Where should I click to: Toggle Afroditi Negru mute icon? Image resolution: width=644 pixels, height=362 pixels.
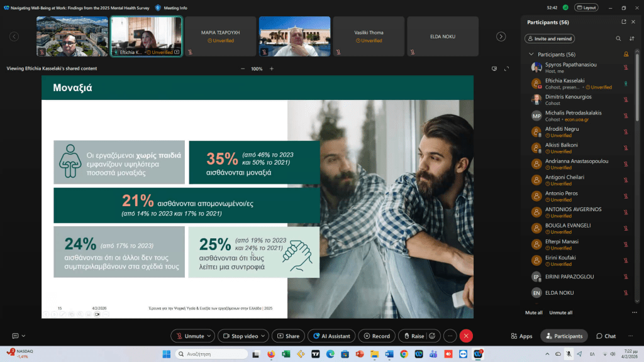pos(626,132)
